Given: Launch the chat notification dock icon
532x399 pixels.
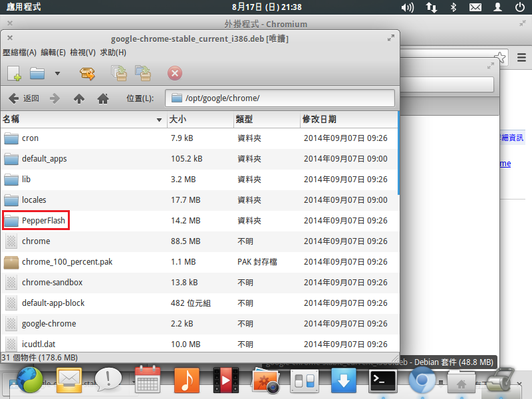Looking at the screenshot, I should coord(108,379).
